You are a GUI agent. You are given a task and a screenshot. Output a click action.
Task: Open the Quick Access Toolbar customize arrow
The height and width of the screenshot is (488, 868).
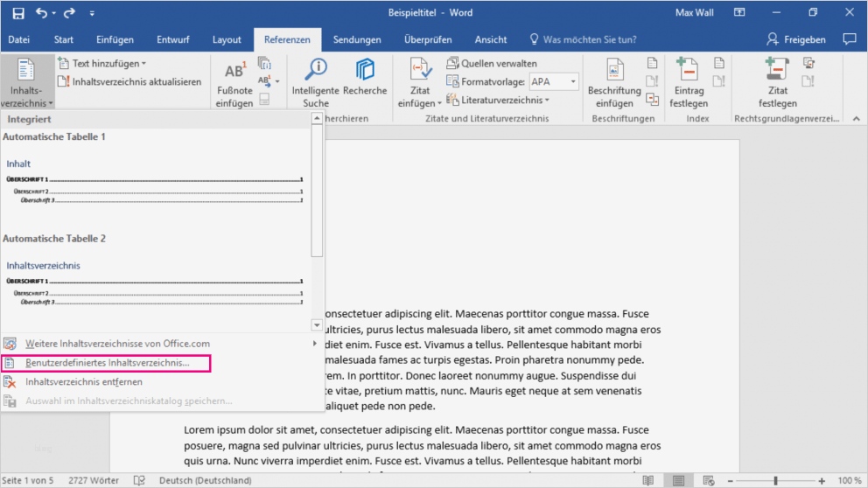click(x=92, y=13)
